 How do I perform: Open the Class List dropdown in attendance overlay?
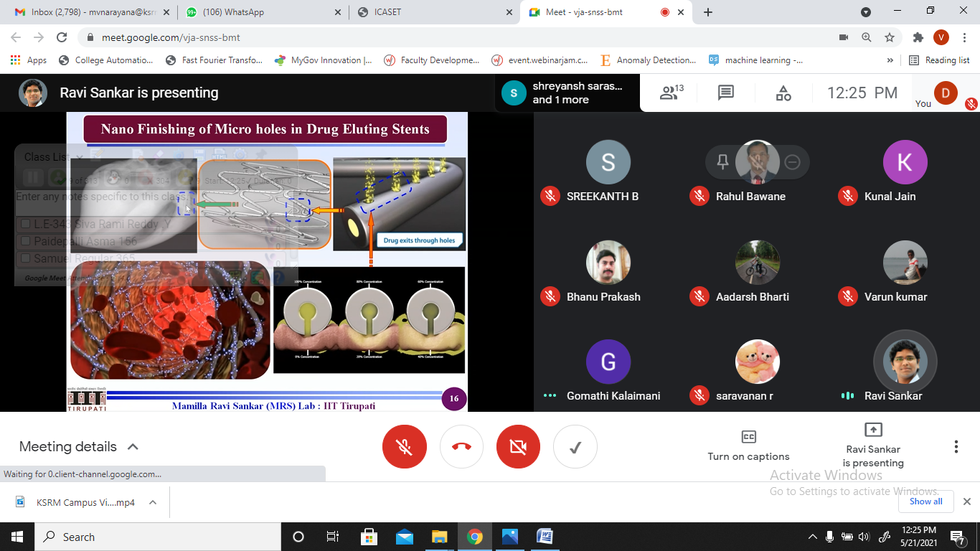pos(54,156)
